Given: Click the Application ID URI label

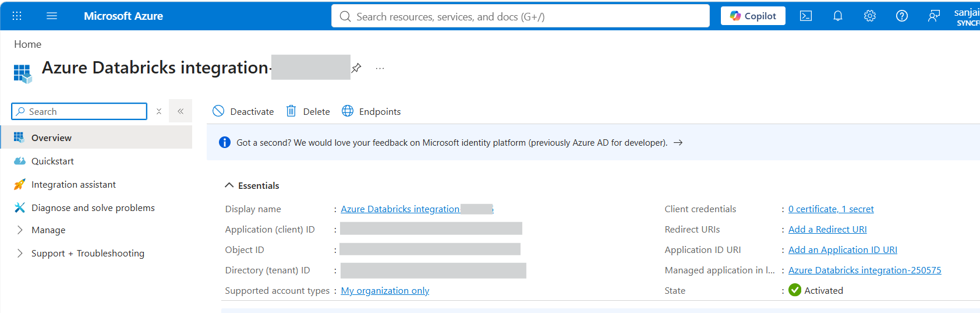Looking at the screenshot, I should click(703, 249).
